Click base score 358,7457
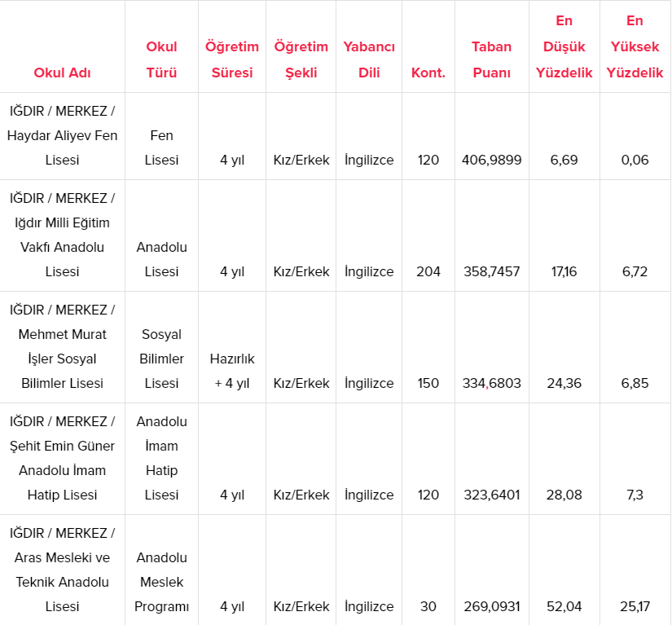The image size is (672, 625). 491,271
